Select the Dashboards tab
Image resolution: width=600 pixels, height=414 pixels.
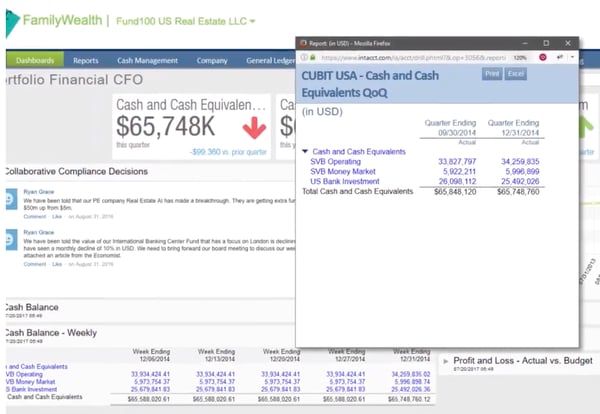pyautogui.click(x=35, y=60)
